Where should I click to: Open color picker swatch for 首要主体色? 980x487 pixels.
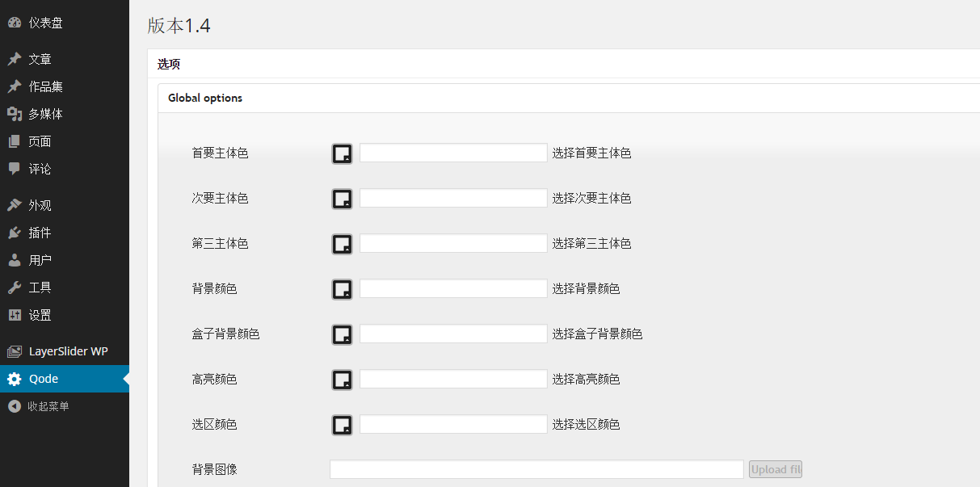pyautogui.click(x=343, y=153)
